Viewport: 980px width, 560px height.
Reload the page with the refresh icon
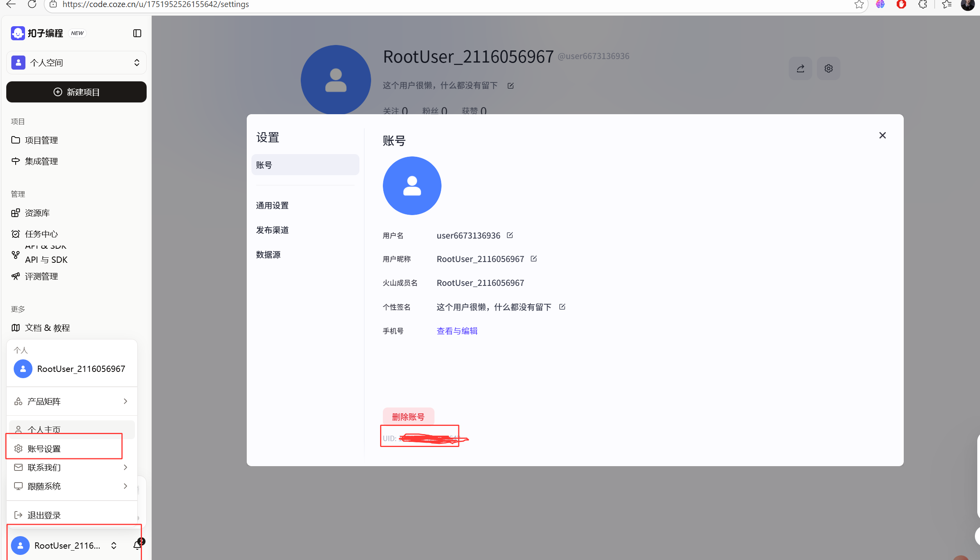(32, 4)
